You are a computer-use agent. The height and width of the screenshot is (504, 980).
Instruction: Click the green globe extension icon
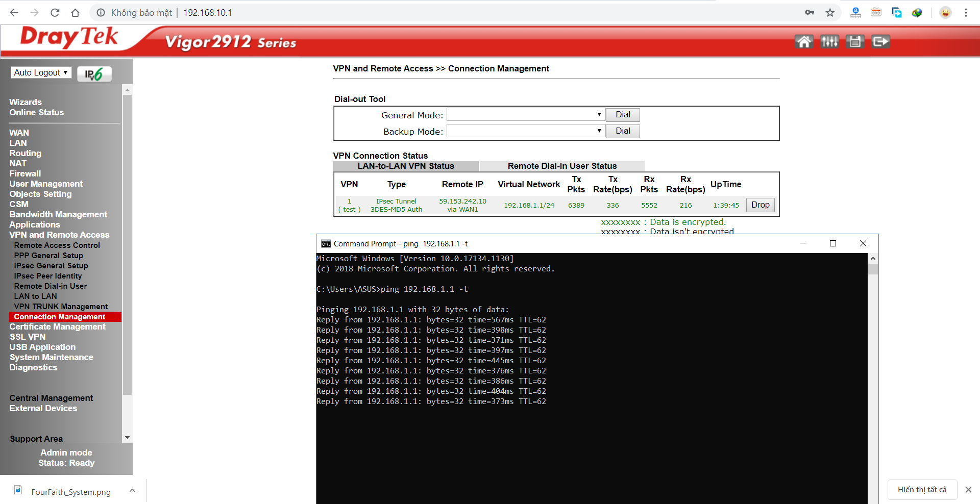917,12
